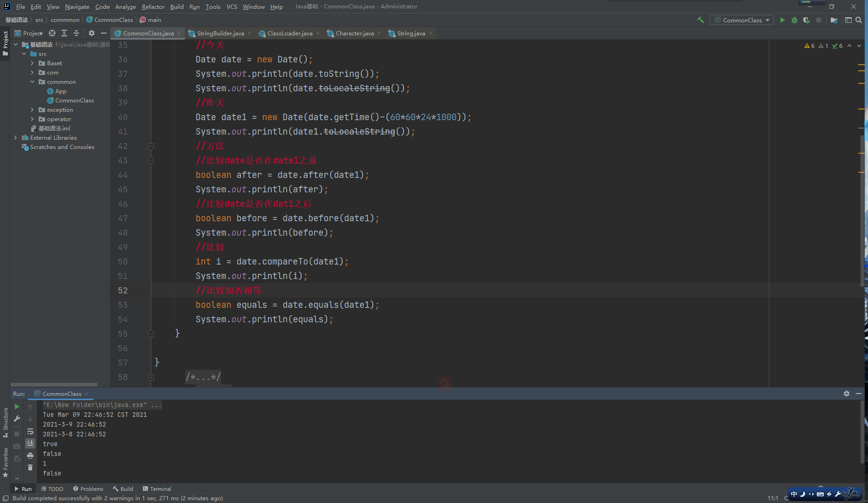Open Project panel gear options

92,33
